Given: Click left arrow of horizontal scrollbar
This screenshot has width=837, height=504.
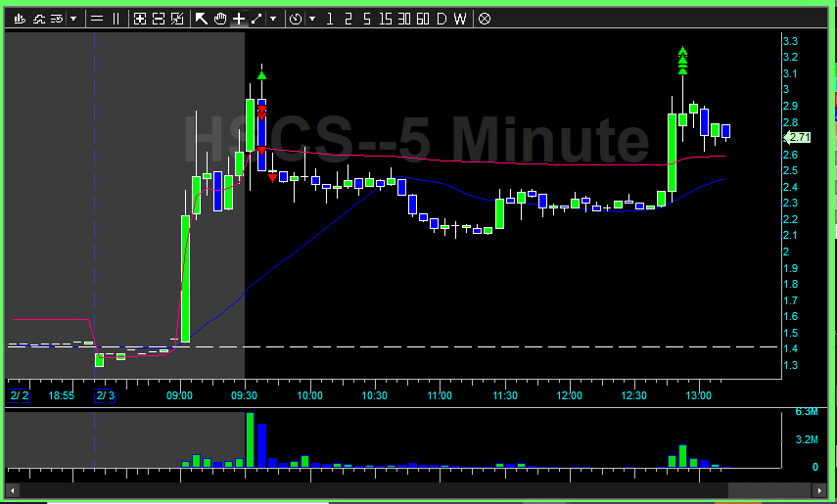Looking at the screenshot, I should click(12, 489).
